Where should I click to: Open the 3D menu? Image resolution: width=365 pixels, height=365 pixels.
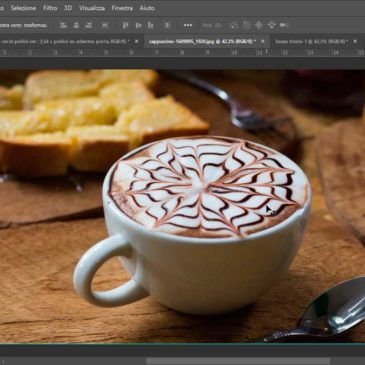tap(68, 8)
